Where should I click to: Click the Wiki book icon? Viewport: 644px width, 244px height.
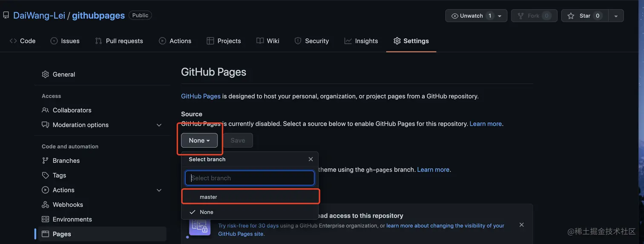click(x=260, y=41)
